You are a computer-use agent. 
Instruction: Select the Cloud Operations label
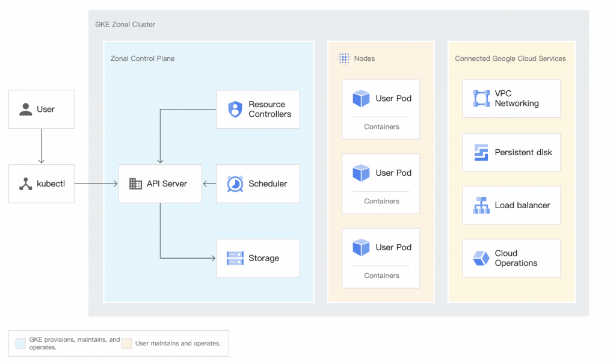(516, 258)
